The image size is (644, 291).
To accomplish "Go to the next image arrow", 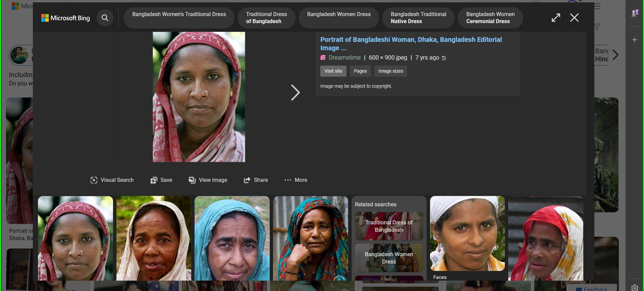I will 295,93.
